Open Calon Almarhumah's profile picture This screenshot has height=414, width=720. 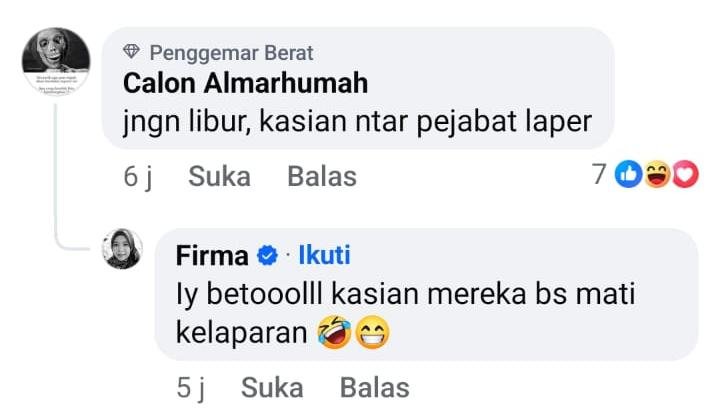tap(56, 62)
